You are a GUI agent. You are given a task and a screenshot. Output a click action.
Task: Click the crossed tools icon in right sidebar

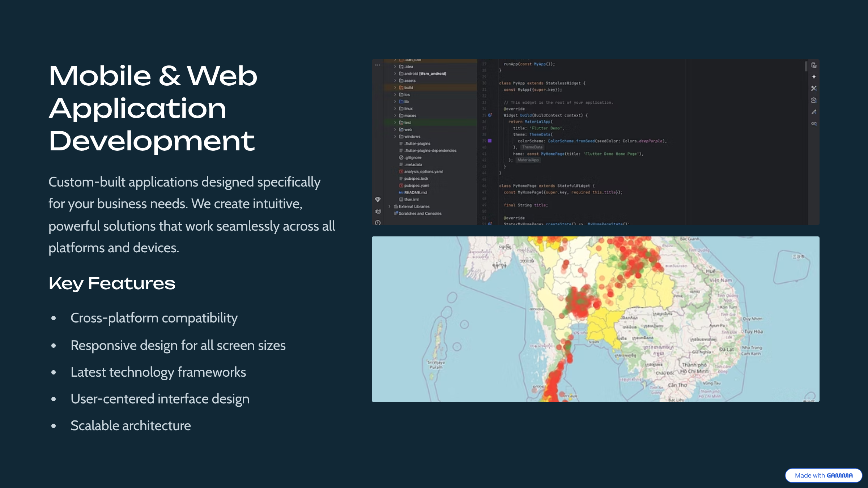(814, 88)
